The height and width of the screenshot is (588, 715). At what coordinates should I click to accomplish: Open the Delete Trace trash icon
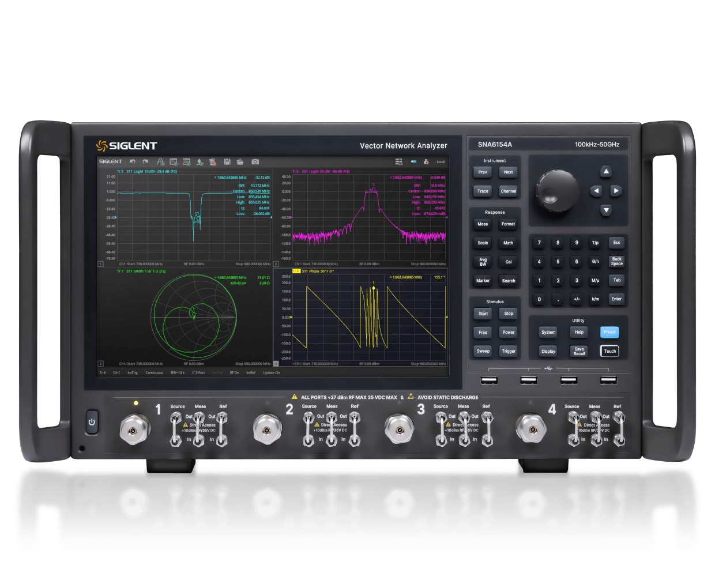coord(213,162)
